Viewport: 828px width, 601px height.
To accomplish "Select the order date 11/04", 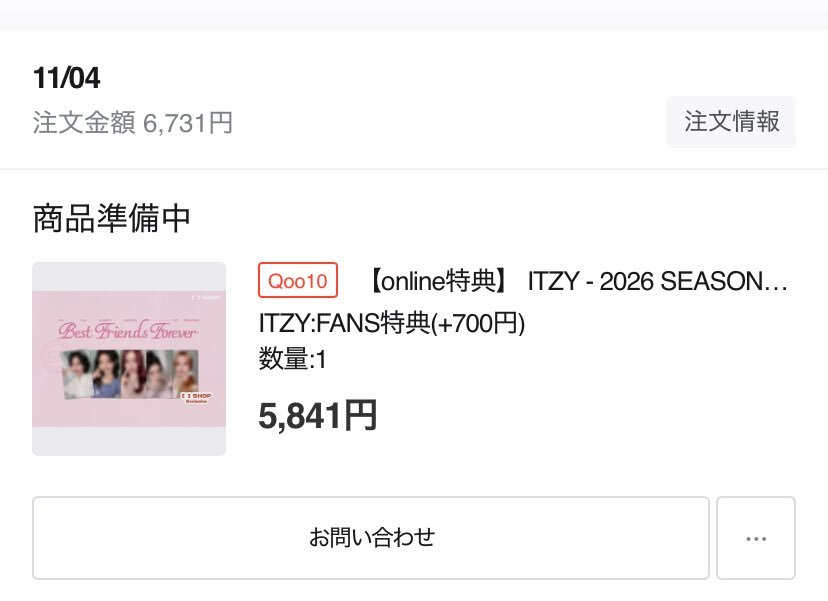I will click(62, 77).
